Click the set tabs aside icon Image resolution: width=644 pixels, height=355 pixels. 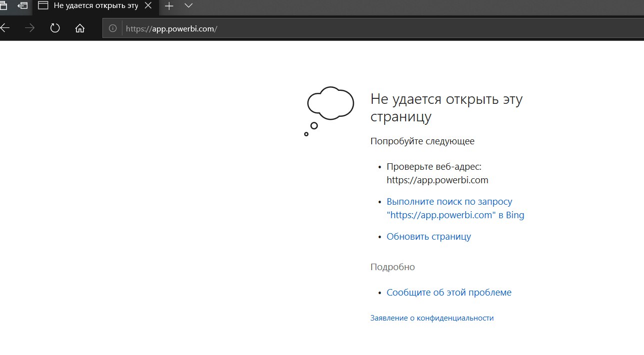(x=22, y=6)
